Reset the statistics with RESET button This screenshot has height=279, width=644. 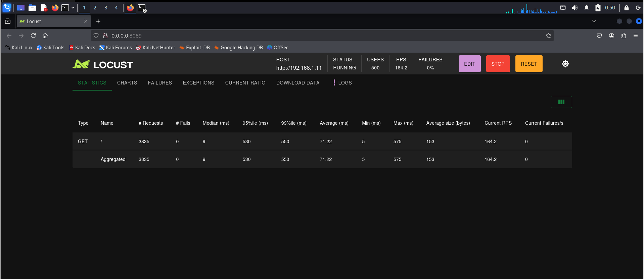(x=529, y=64)
